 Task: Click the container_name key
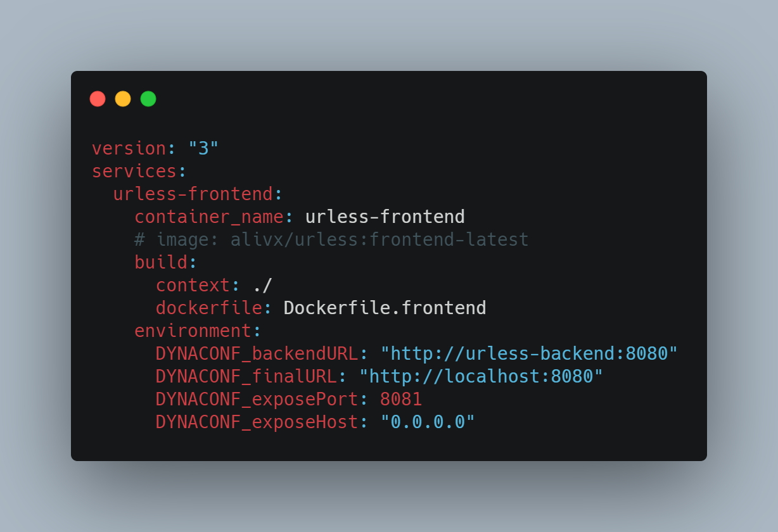tap(209, 217)
